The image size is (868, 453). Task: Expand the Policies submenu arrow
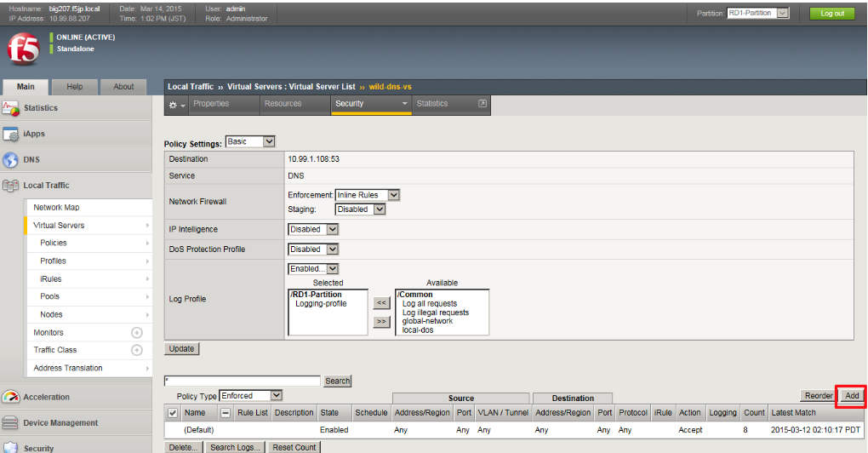click(147, 244)
